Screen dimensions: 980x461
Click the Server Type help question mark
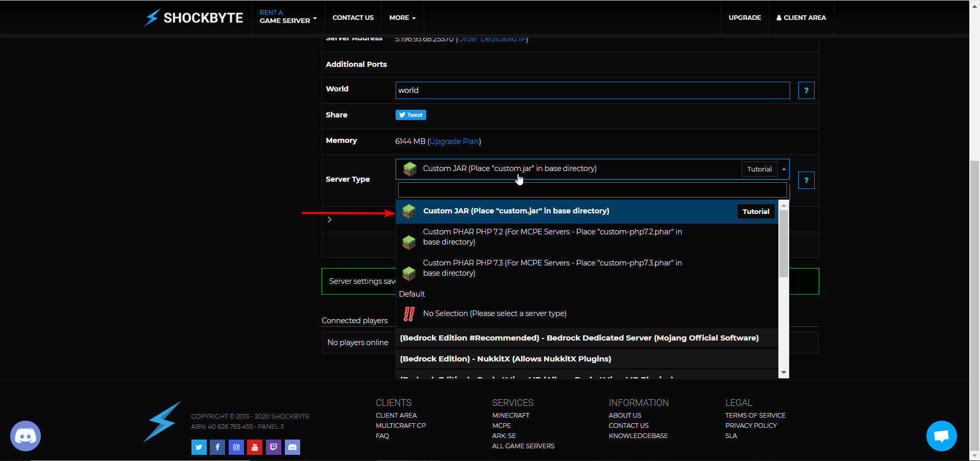[x=806, y=180]
